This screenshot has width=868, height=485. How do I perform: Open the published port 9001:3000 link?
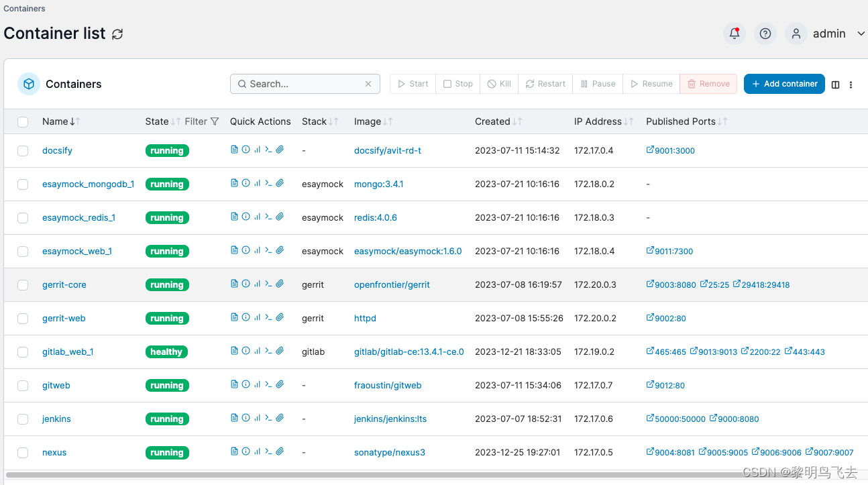671,150
